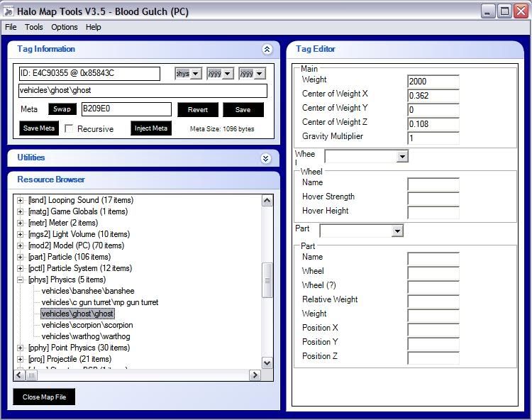Click the Hover Height field
The height and width of the screenshot is (420, 532).
433,212
